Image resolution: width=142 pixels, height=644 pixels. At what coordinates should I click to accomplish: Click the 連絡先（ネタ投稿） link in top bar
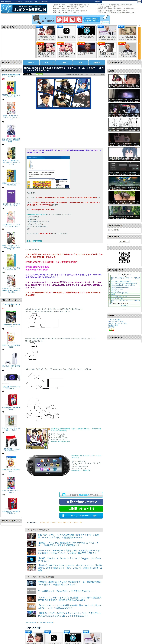6,2
